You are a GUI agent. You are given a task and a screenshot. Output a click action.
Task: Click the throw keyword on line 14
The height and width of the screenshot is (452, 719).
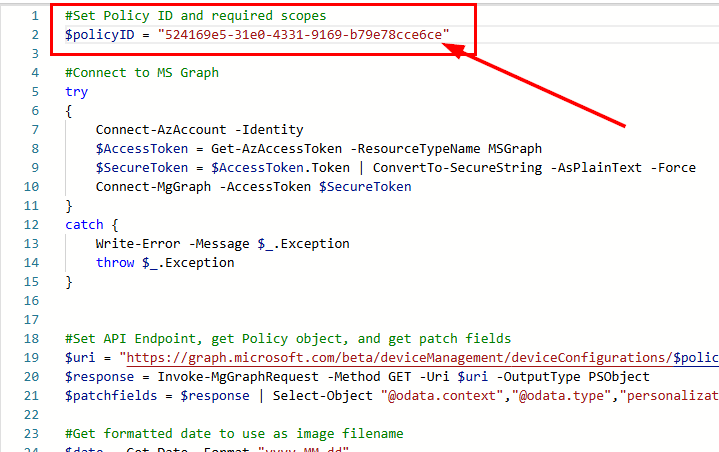point(115,262)
